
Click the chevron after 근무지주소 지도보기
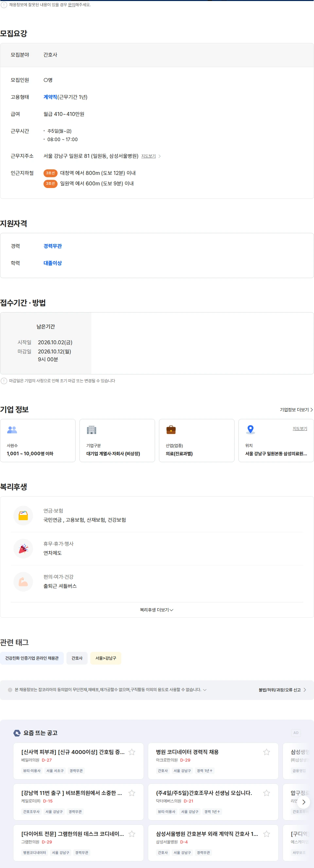tap(160, 156)
